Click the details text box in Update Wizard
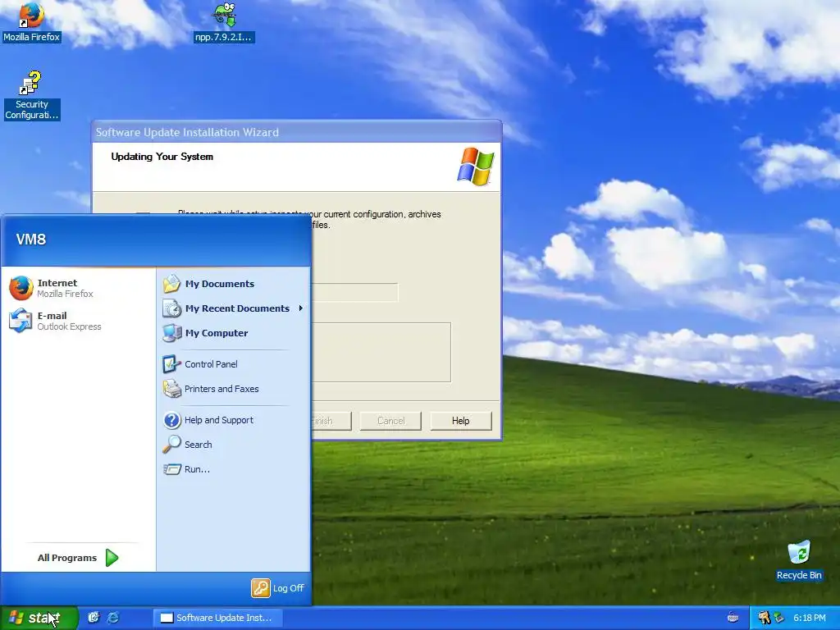840x630 pixels. point(381,353)
